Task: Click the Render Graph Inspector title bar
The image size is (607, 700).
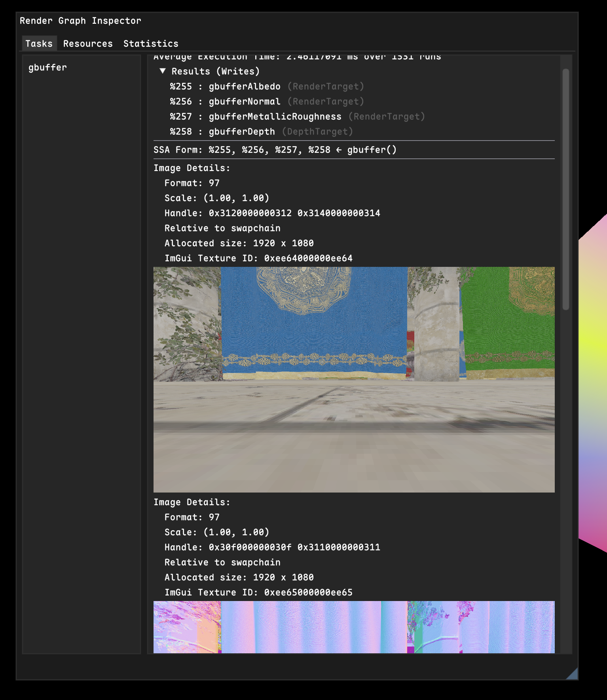Action: pos(297,21)
